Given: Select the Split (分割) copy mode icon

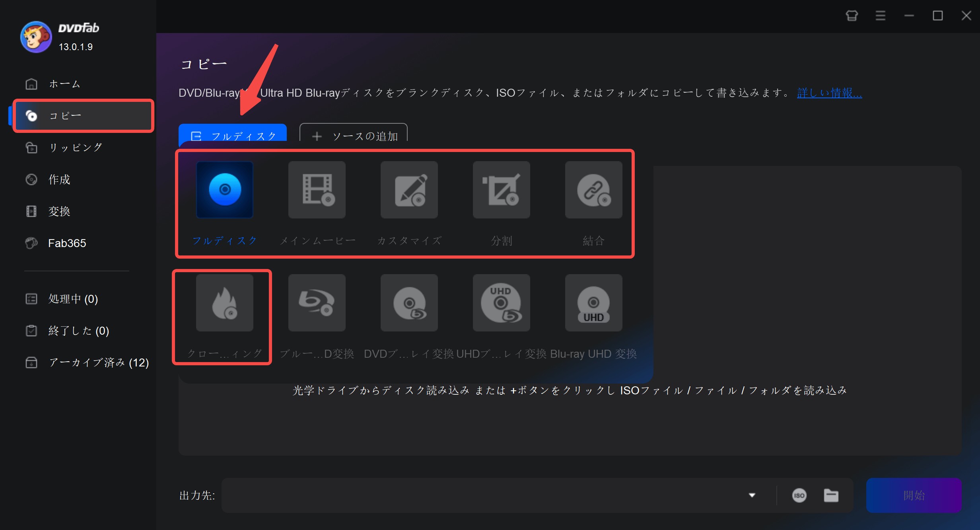Looking at the screenshot, I should (x=501, y=190).
